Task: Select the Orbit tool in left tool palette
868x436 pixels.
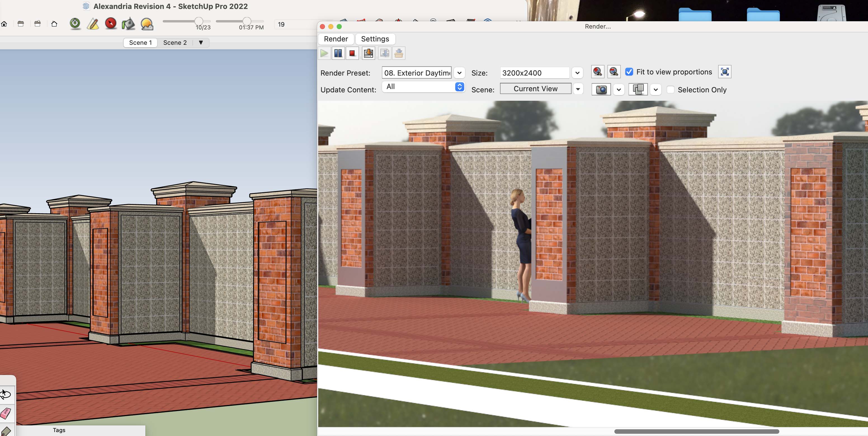Action: [x=5, y=394]
